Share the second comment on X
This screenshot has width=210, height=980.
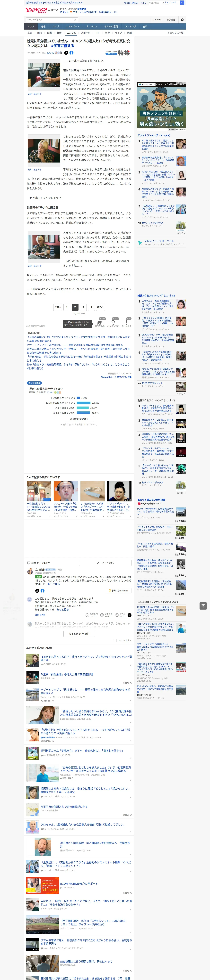[130, 615]
